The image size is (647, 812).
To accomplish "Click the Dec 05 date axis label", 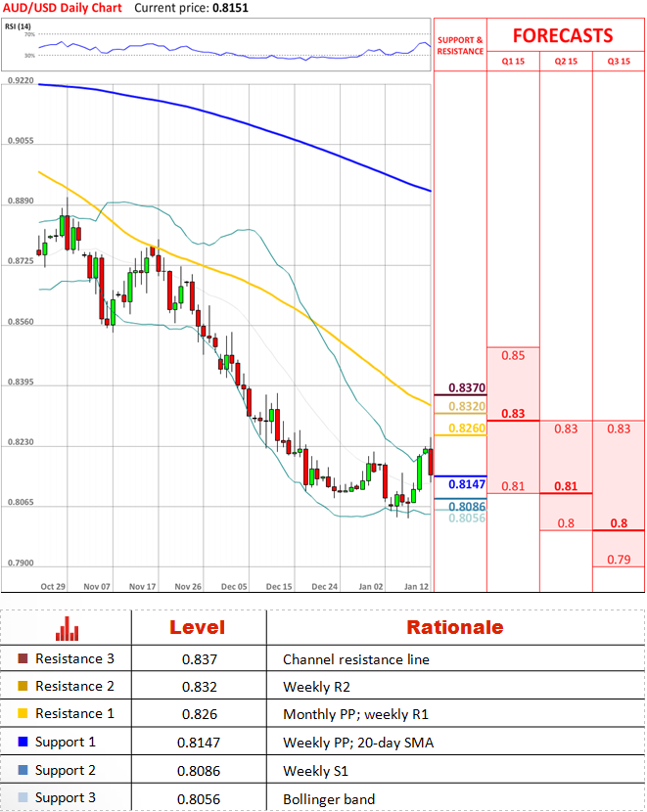I will [234, 587].
